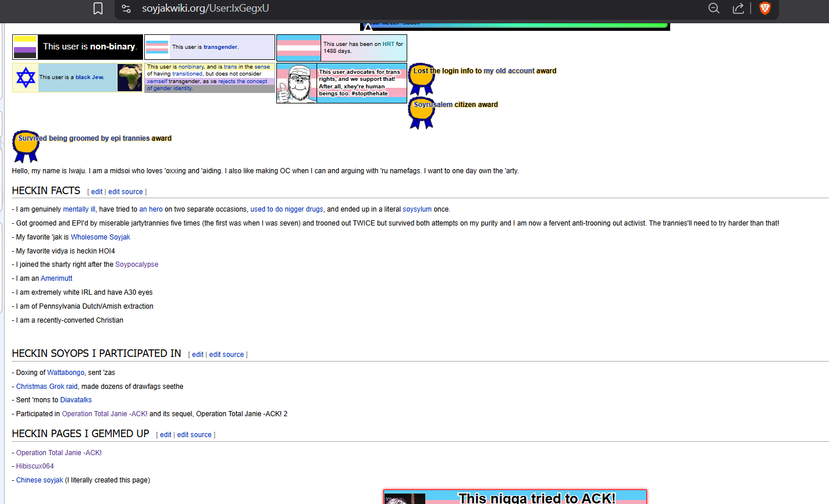Screen dimensions: 829x504
Task: Click the Soyrusalem citizen award ribbon icon
Action: click(x=421, y=113)
